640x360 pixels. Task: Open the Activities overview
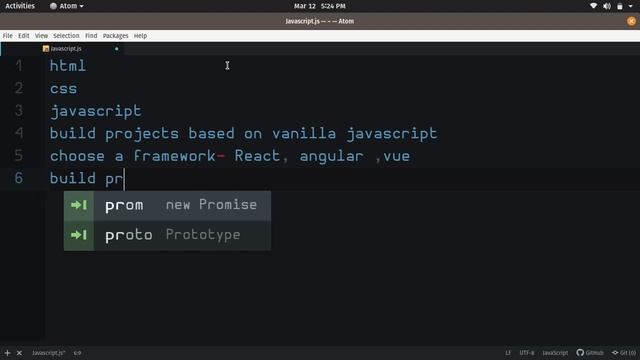coord(20,6)
